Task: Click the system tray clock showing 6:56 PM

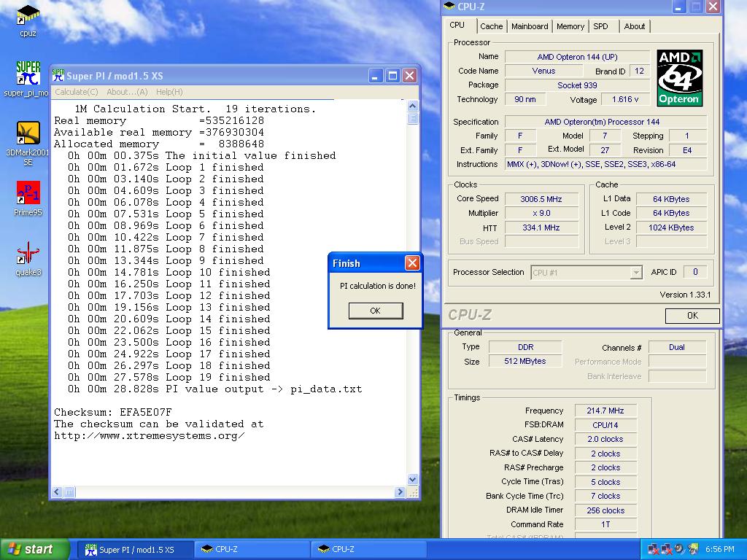Action: click(x=719, y=549)
